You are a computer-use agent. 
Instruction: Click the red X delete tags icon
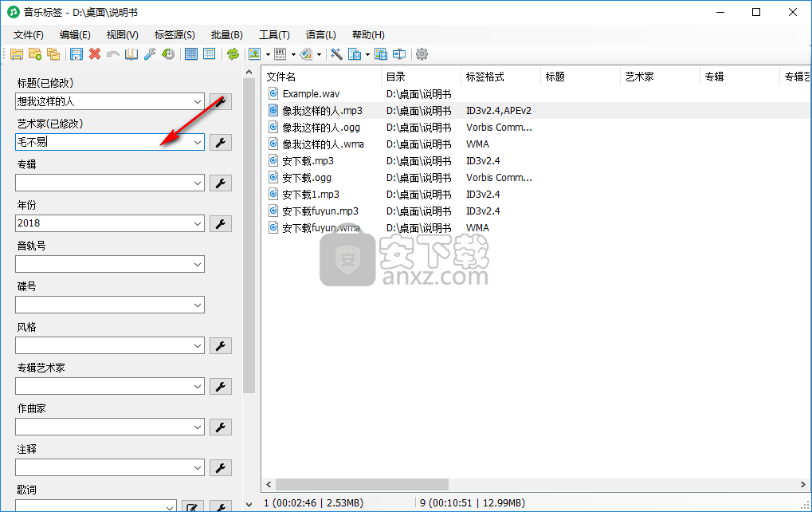(x=95, y=54)
